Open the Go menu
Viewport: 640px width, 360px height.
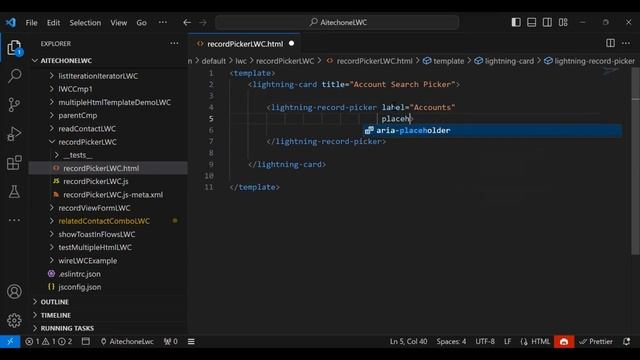coord(142,22)
